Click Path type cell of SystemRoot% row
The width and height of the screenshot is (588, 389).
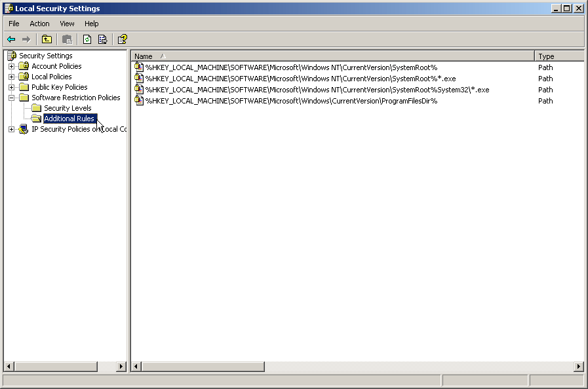[545, 67]
